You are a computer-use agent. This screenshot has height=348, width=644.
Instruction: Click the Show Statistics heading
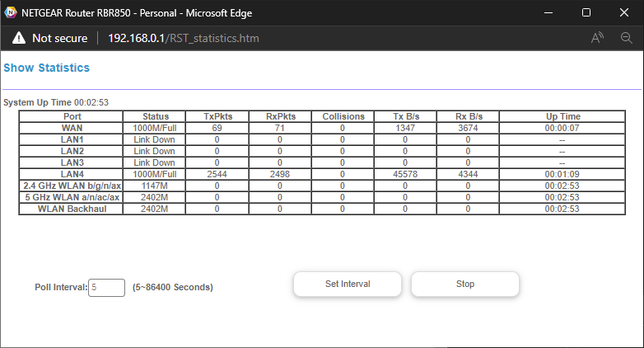[x=47, y=68]
